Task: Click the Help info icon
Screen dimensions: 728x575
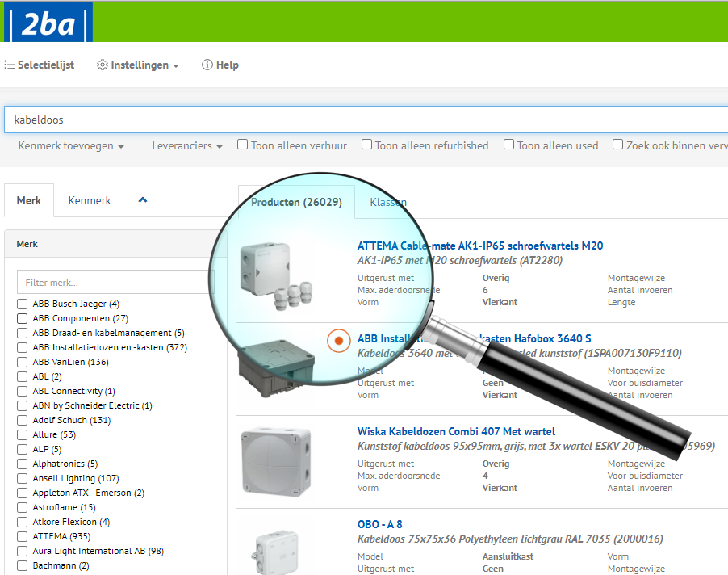Action: click(207, 65)
